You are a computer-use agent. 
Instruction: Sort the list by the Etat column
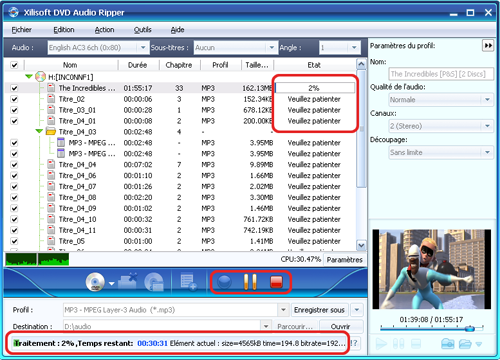click(314, 65)
